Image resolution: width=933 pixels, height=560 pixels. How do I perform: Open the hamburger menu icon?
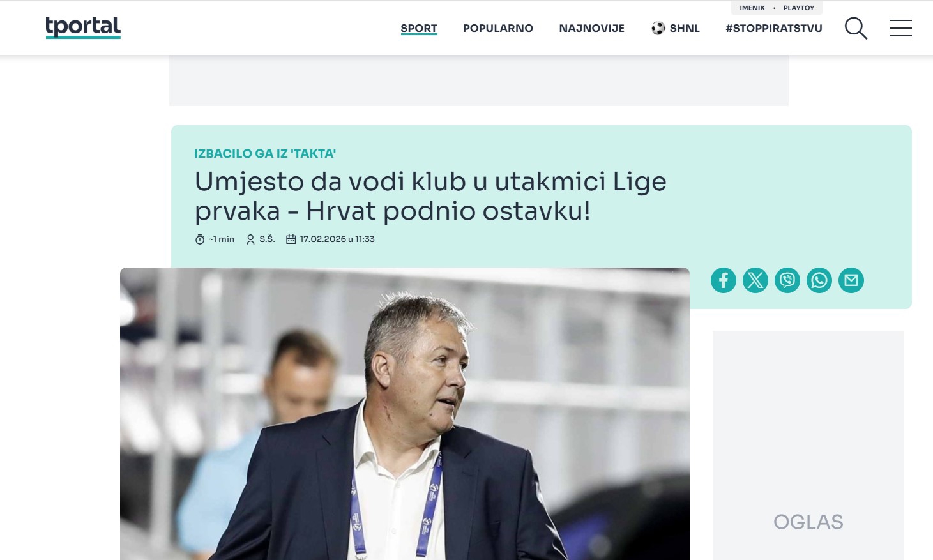[x=901, y=28]
